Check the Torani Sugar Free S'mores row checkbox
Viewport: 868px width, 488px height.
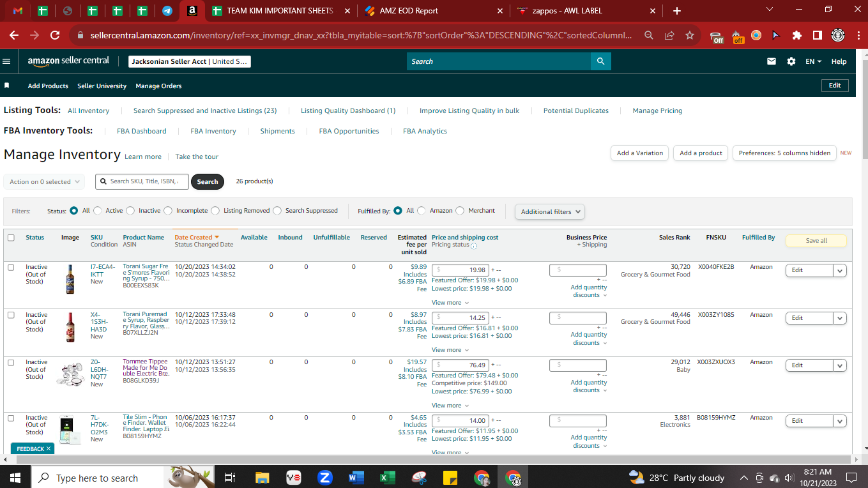(11, 268)
